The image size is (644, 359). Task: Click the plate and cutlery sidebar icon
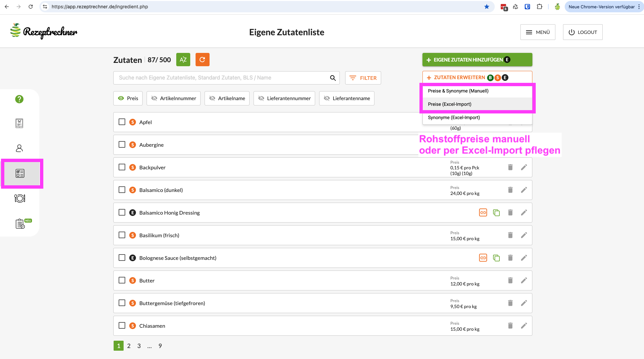[20, 198]
